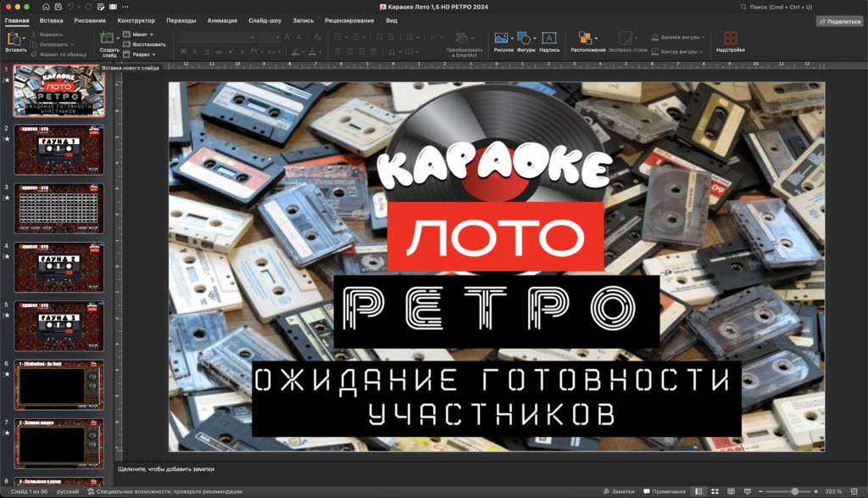This screenshot has width=868, height=498.
Task: Click Формат по образцу button
Action: pyautogui.click(x=58, y=54)
